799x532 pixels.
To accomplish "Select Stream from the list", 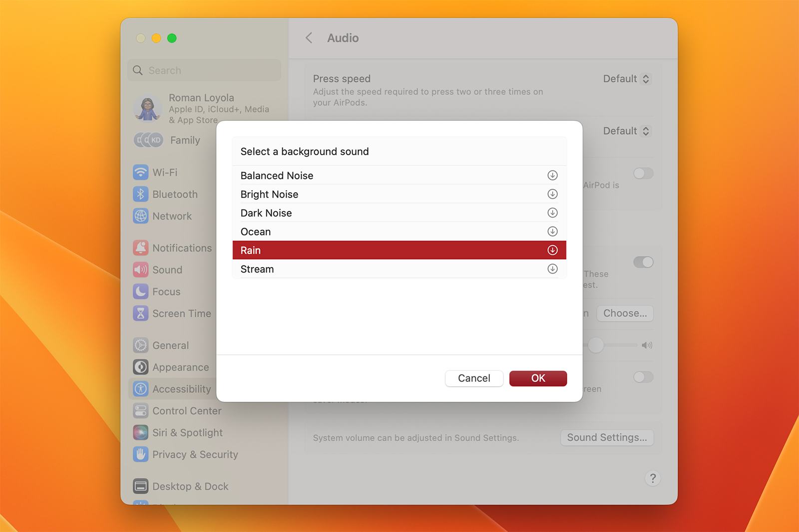I will [399, 269].
